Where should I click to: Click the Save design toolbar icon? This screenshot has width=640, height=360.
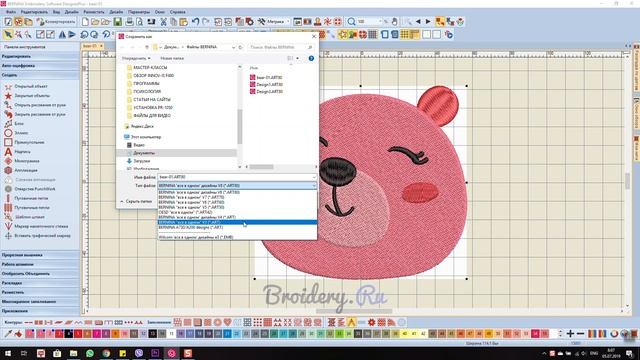[x=118, y=22]
